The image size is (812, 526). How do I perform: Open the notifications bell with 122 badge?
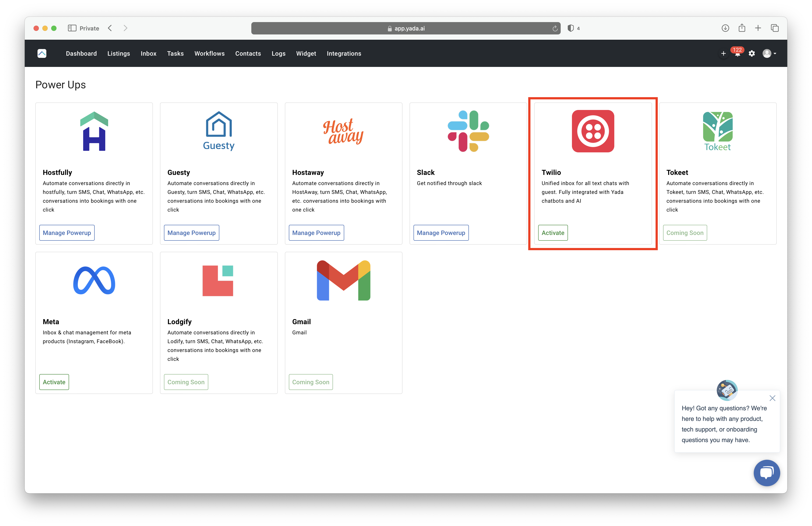pos(737,54)
